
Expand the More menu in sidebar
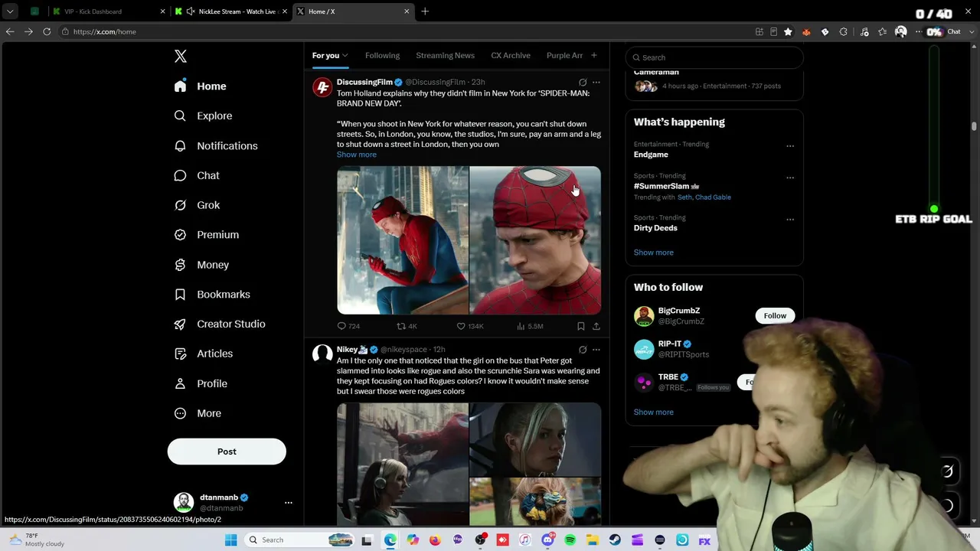(198, 413)
